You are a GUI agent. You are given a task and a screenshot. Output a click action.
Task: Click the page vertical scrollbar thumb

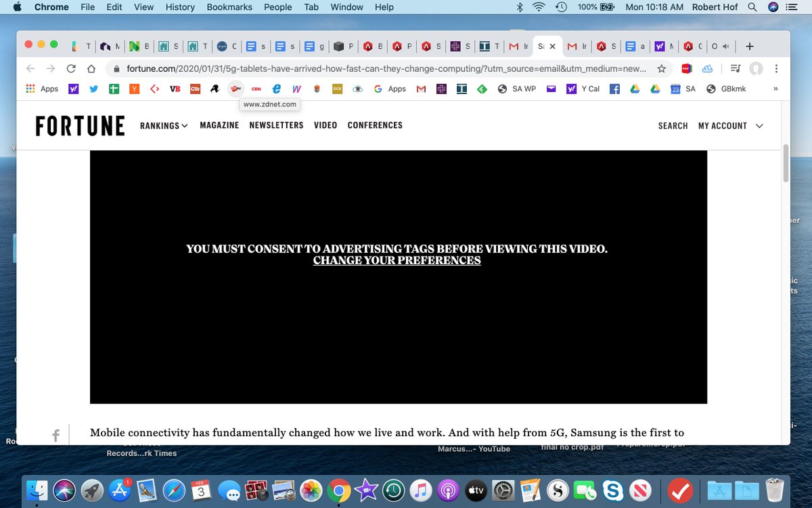786,163
